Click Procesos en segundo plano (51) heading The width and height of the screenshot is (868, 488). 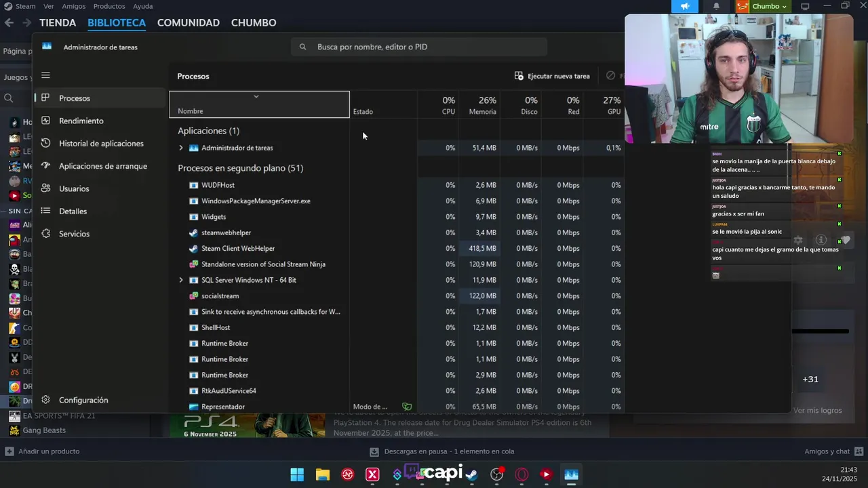(x=240, y=168)
